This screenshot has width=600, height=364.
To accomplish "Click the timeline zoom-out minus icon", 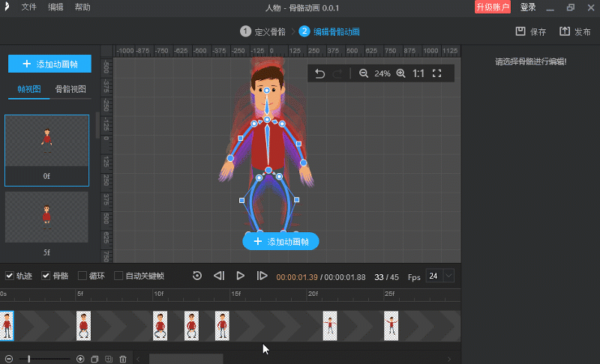I will pos(9,359).
